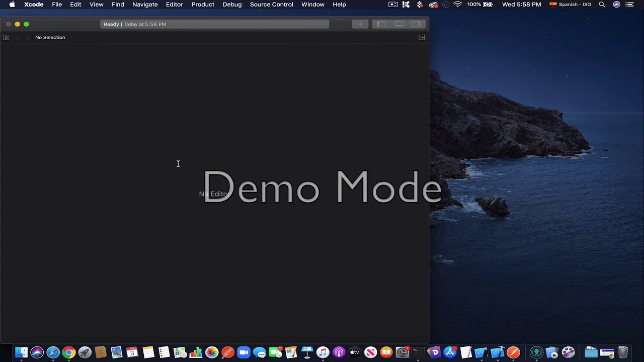Open the Trash in the Dock
The width and height of the screenshot is (644, 362).
[x=623, y=352]
